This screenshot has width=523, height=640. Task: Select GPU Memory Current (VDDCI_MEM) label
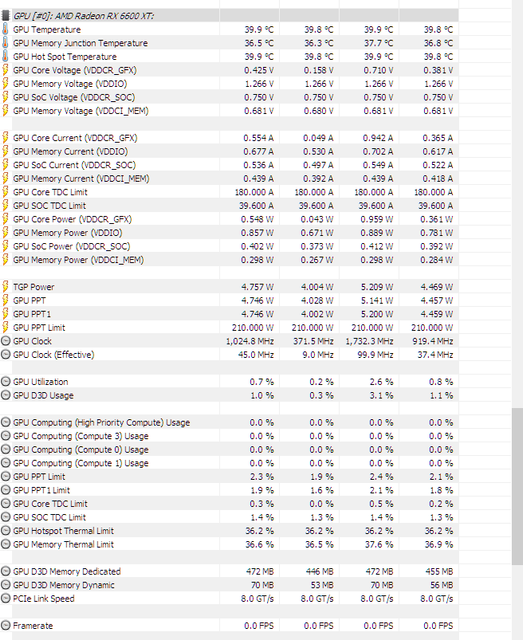pyautogui.click(x=81, y=178)
